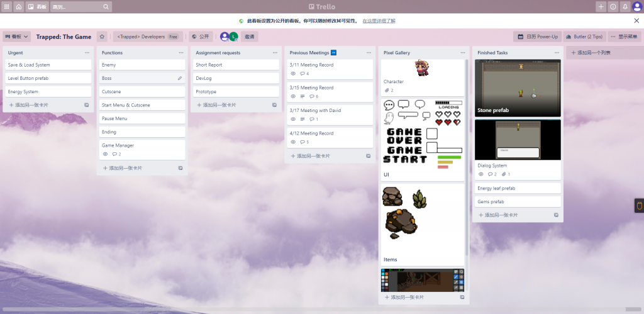Create card from template in Functions list

180,168
